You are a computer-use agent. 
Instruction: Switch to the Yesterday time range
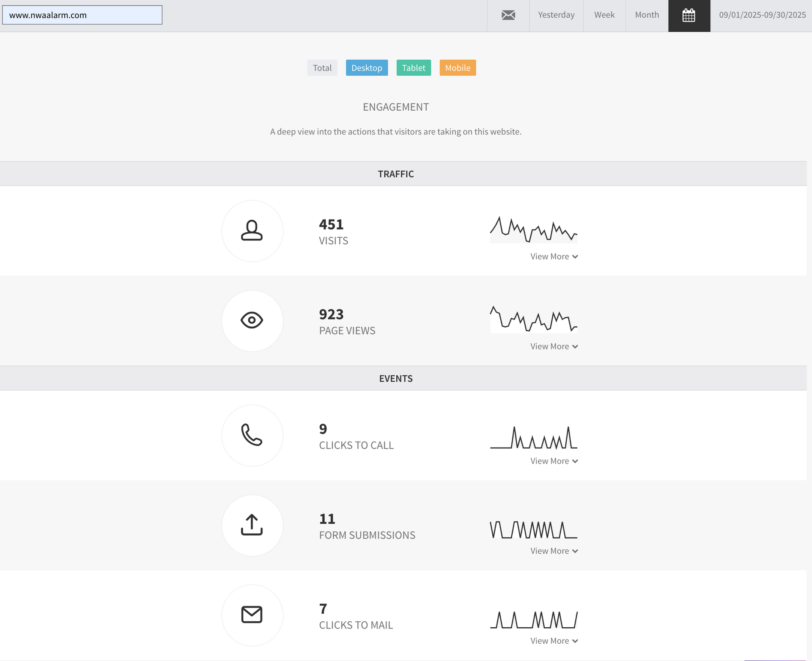[556, 15]
